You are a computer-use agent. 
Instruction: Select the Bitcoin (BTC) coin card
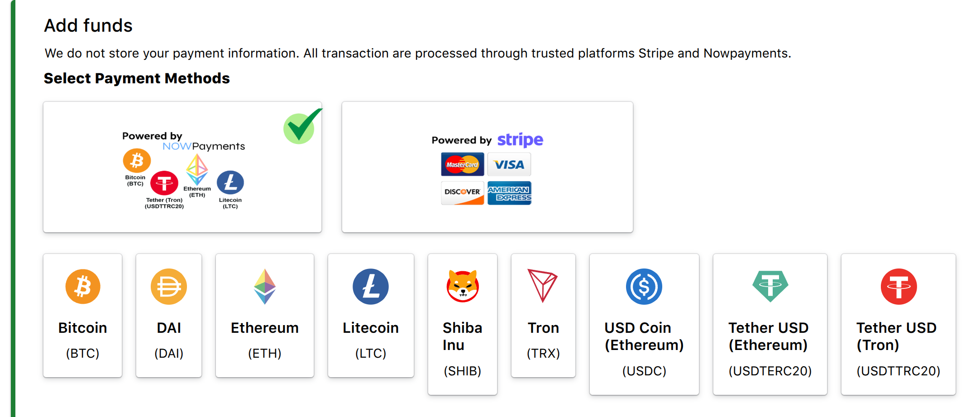click(x=83, y=315)
